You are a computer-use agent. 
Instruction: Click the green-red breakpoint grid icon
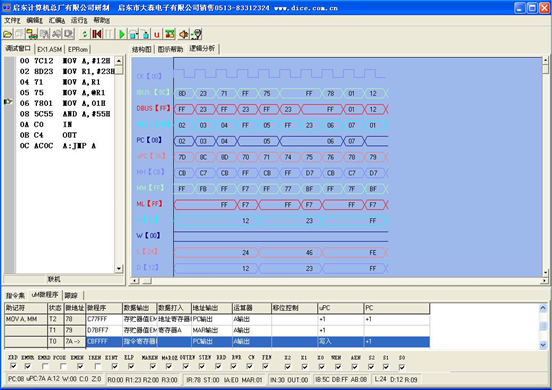point(170,34)
